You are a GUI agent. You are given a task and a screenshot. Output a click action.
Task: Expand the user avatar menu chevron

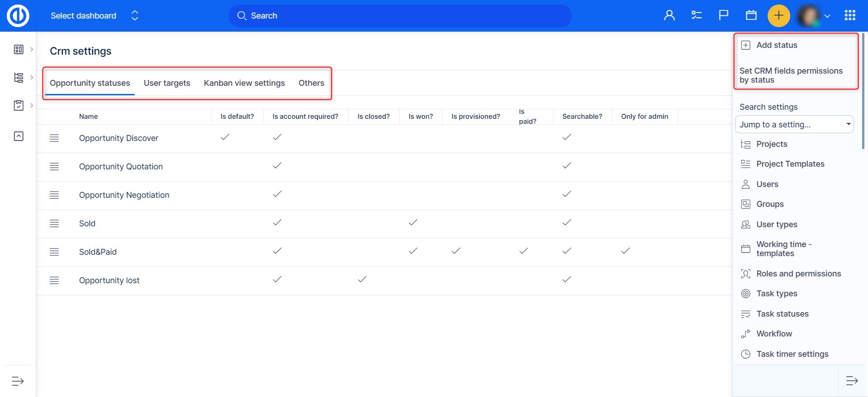[x=827, y=16]
